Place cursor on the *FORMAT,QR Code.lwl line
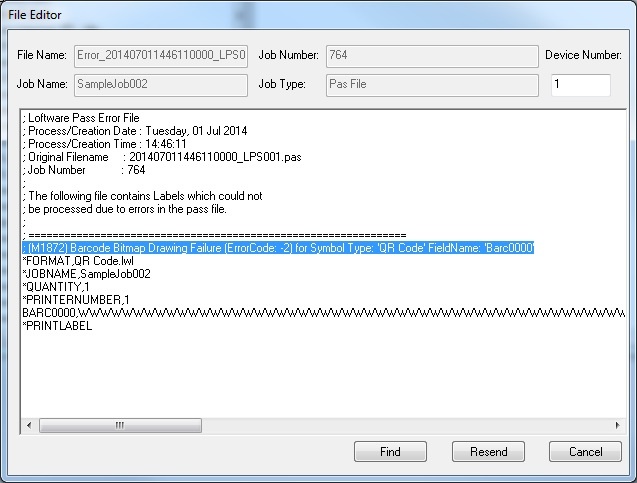Viewport: 637px width, 483px height. coord(78,261)
